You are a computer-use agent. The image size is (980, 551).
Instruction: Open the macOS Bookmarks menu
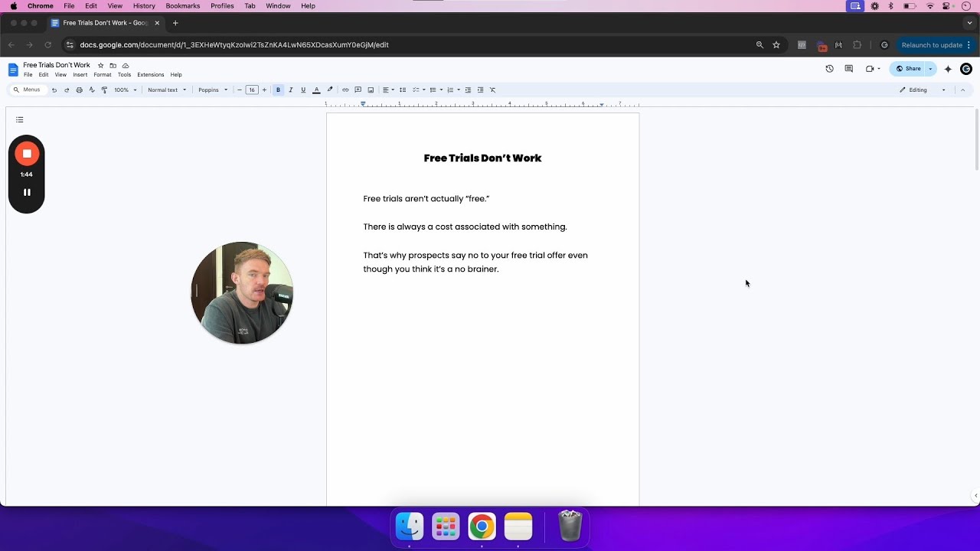tap(183, 6)
